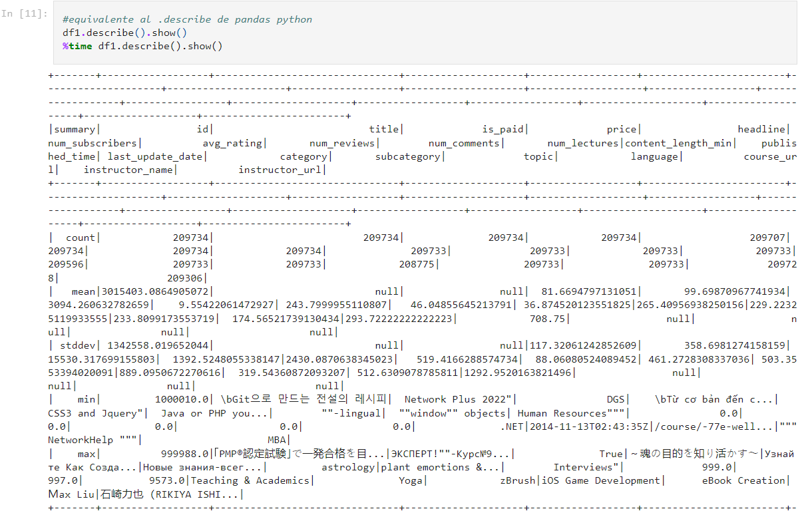Click the 'subcategory' column header
Image resolution: width=812 pixels, height=511 pixels.
408,156
